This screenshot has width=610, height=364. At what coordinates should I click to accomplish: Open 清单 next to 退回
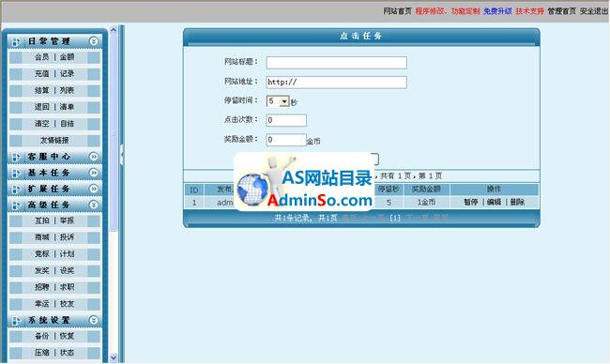coord(67,107)
